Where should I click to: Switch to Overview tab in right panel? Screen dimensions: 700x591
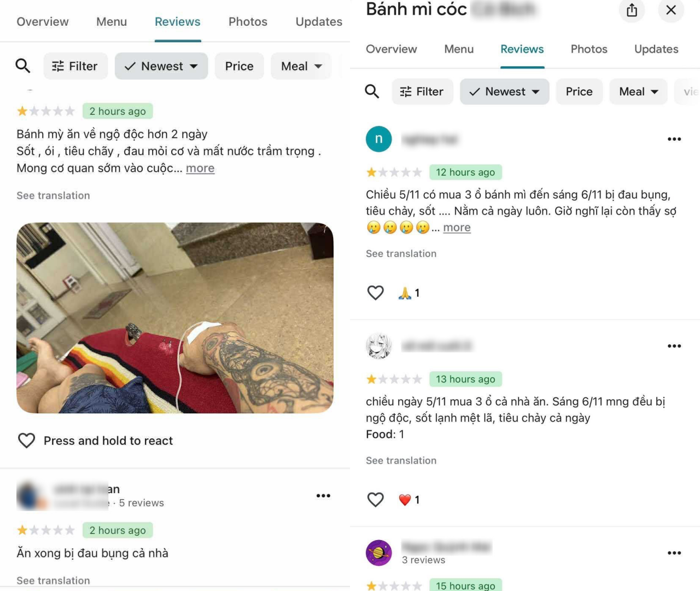391,49
